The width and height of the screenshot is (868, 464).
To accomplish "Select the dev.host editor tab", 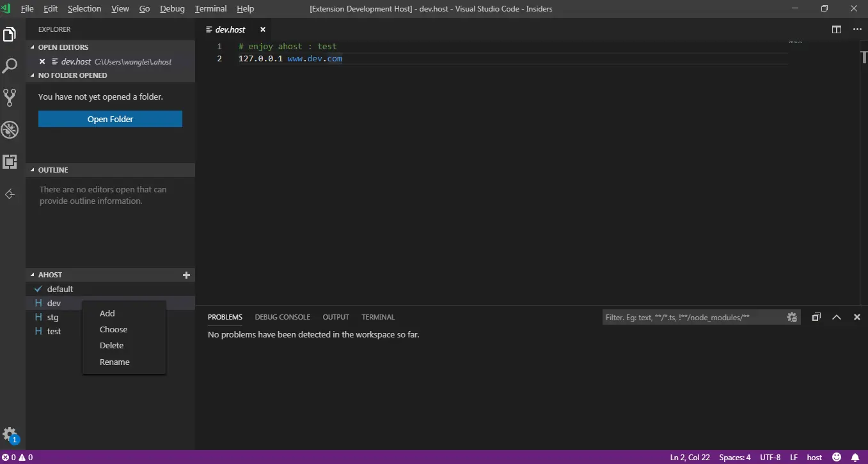I will click(x=233, y=29).
